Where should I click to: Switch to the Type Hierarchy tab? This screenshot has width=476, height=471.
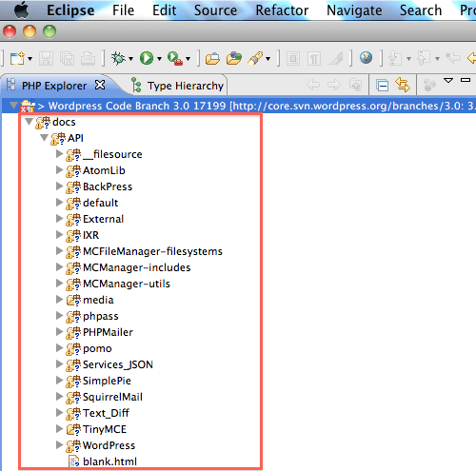point(186,86)
